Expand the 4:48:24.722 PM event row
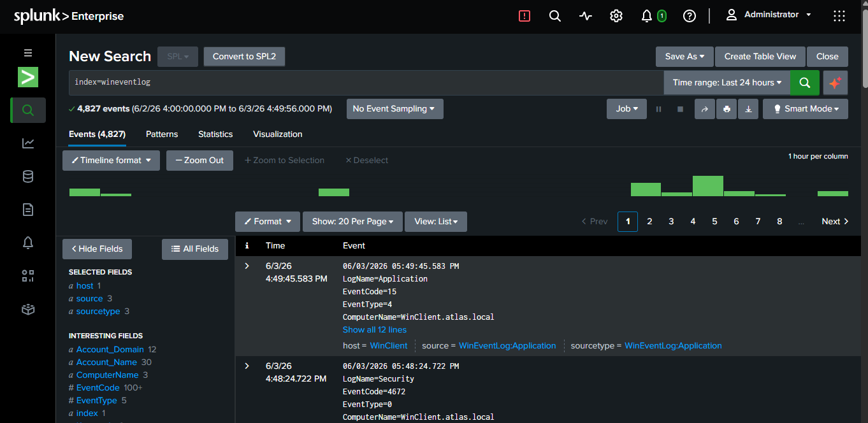The image size is (868, 423). point(247,366)
